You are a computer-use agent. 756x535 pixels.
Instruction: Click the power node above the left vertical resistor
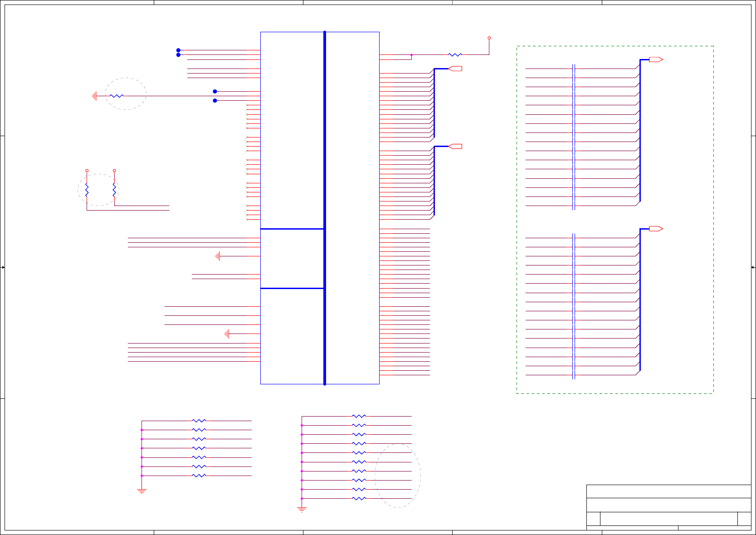(x=87, y=171)
